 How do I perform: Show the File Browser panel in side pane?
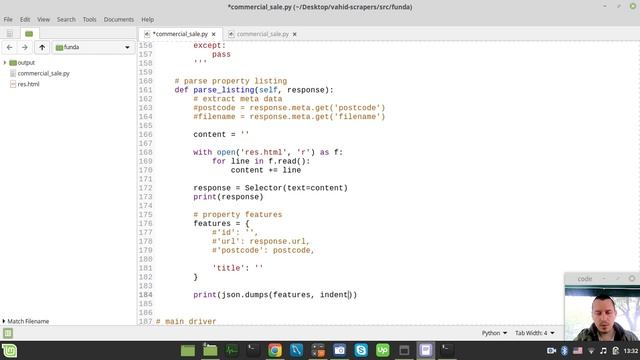29,33
